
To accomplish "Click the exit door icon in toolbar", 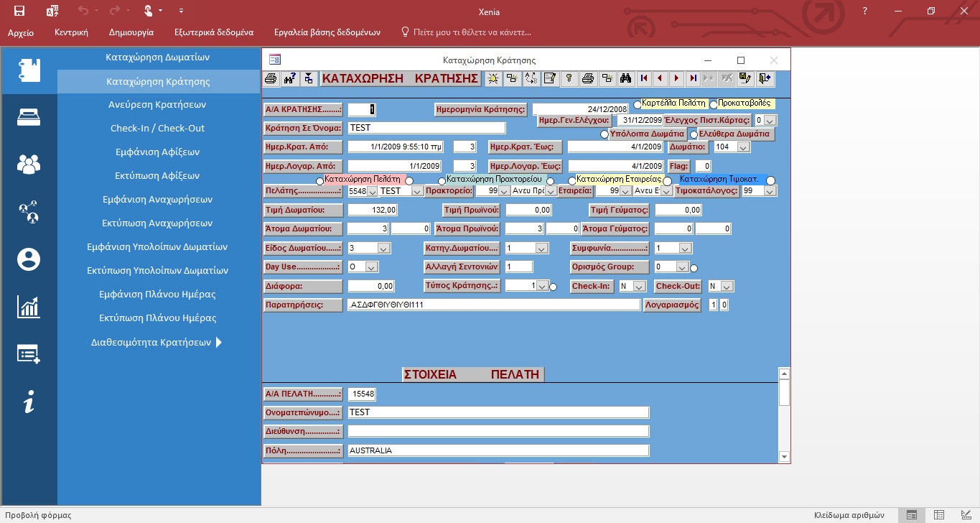I will (765, 78).
